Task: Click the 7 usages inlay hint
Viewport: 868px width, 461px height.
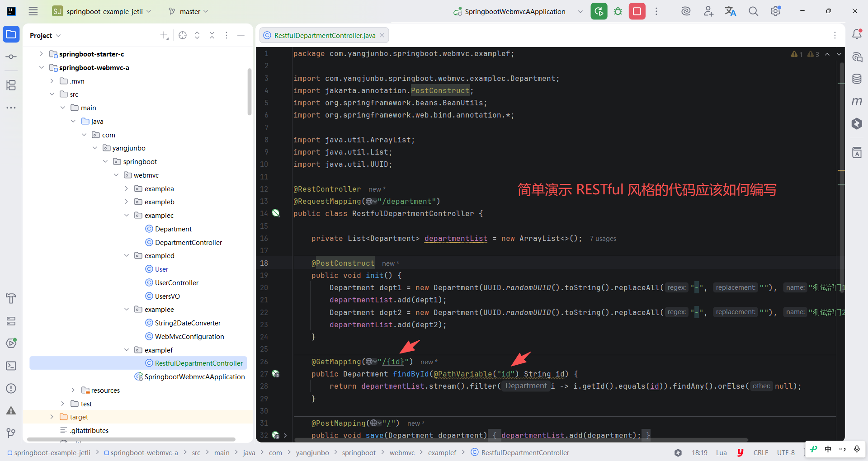Action: tap(603, 239)
